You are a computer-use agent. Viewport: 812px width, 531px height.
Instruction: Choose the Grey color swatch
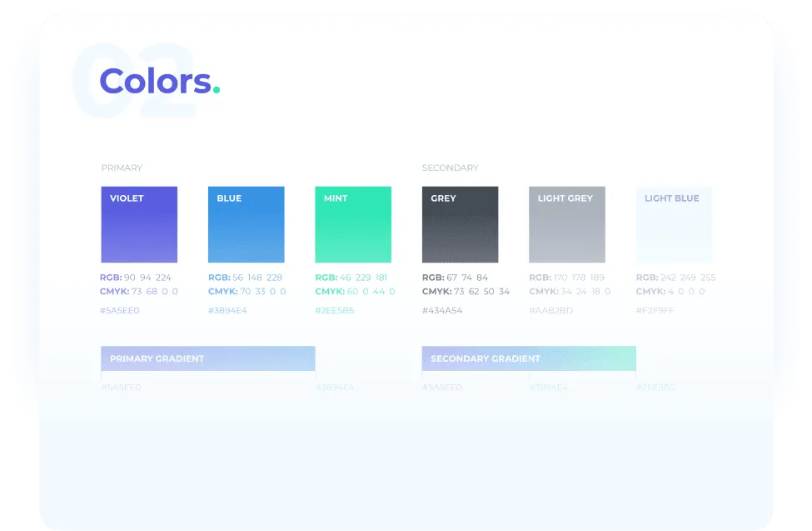pos(460,225)
